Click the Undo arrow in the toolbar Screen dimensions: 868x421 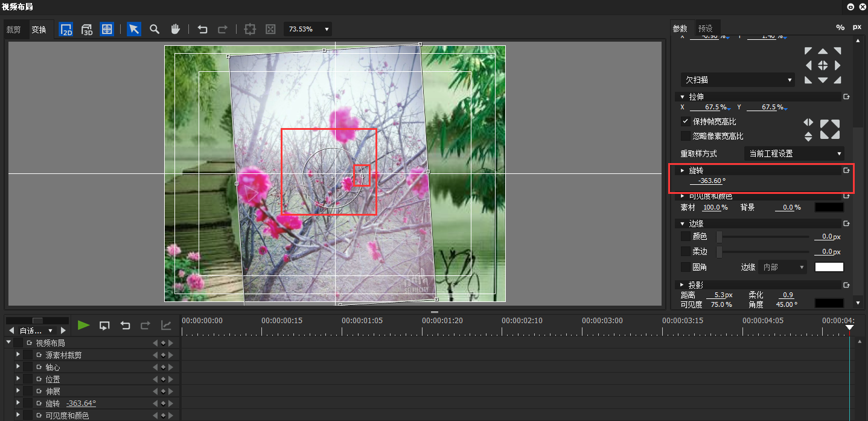[202, 28]
